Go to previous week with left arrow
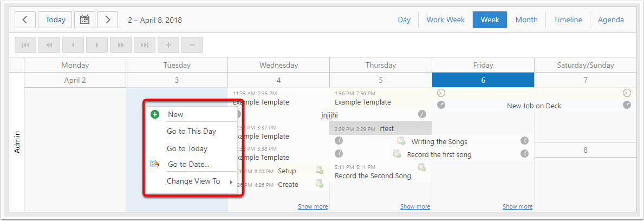Screen dimensions: 644x221 25,20
